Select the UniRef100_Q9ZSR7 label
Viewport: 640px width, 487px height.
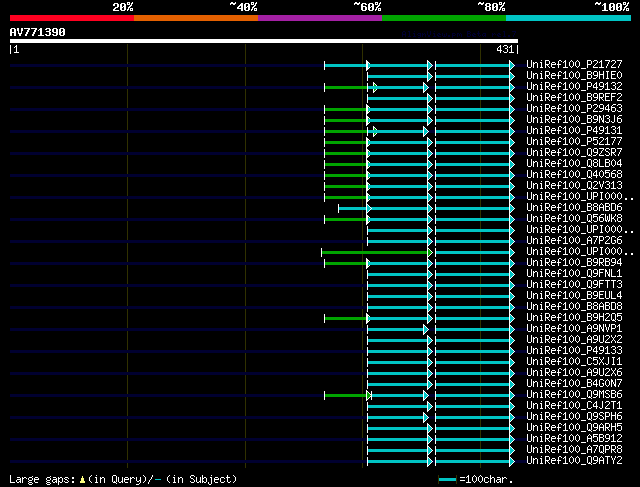(574, 153)
